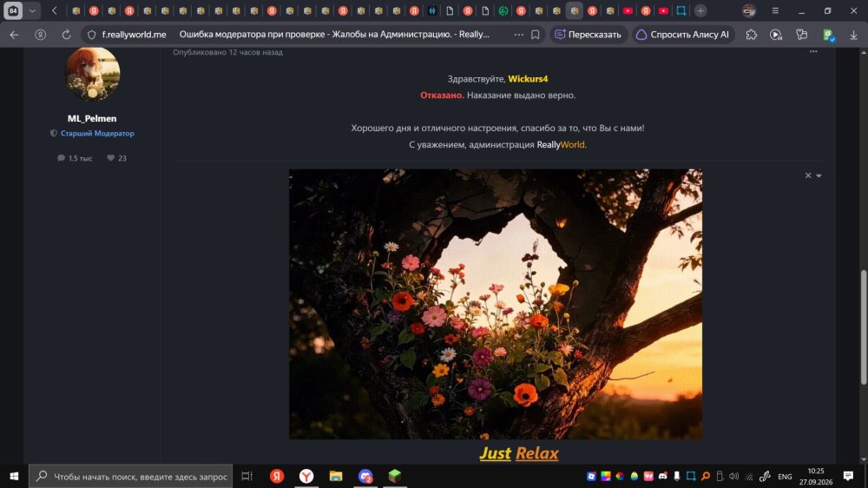Open the new tab plus button
The width and height of the screenshot is (868, 488).
(x=700, y=10)
